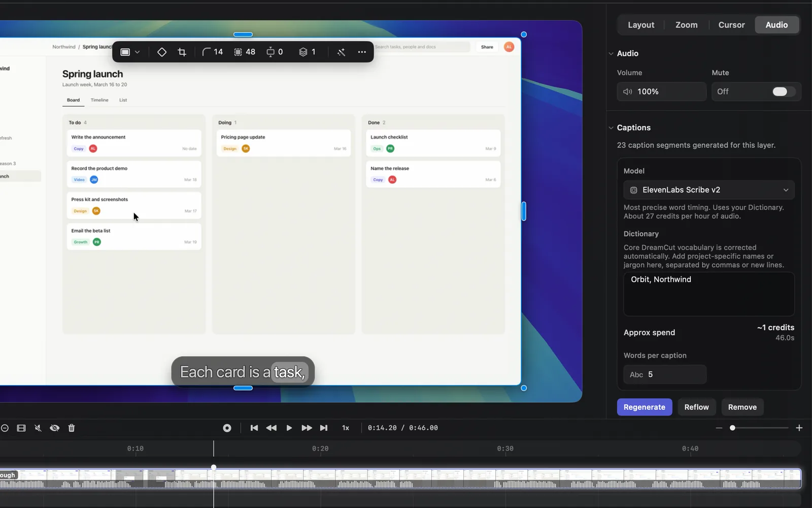Collapse the Captions section
This screenshot has height=508, width=812.
point(611,128)
